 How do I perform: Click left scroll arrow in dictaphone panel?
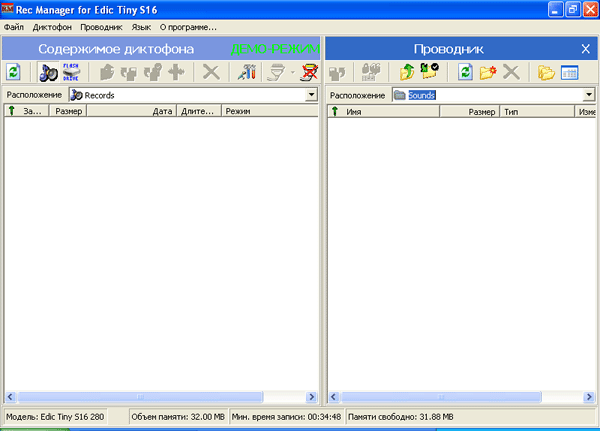10,397
